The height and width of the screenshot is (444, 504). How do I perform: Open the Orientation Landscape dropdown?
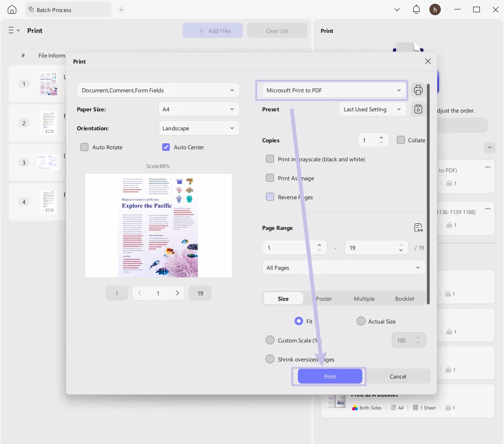199,128
